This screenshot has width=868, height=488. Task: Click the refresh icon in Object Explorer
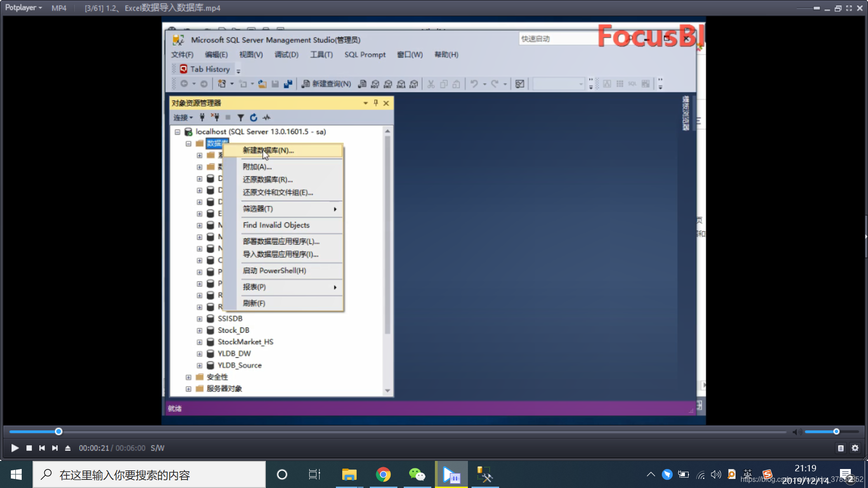pyautogui.click(x=254, y=117)
